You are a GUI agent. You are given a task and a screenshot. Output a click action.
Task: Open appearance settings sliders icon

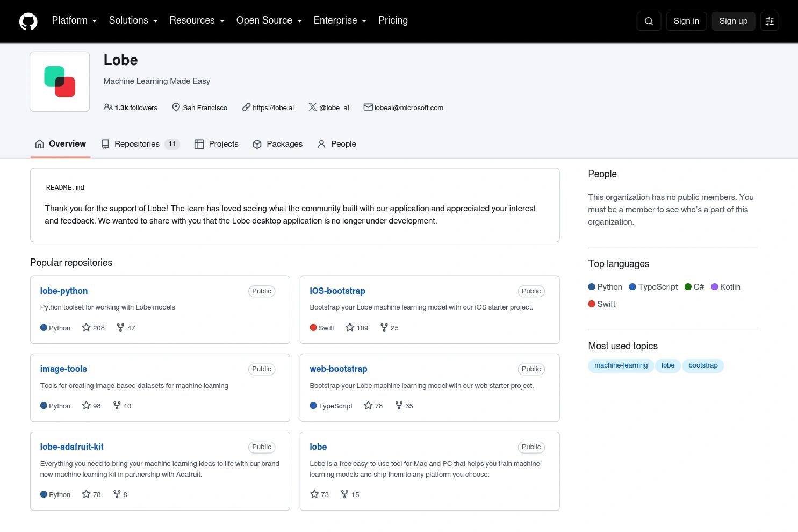point(770,21)
